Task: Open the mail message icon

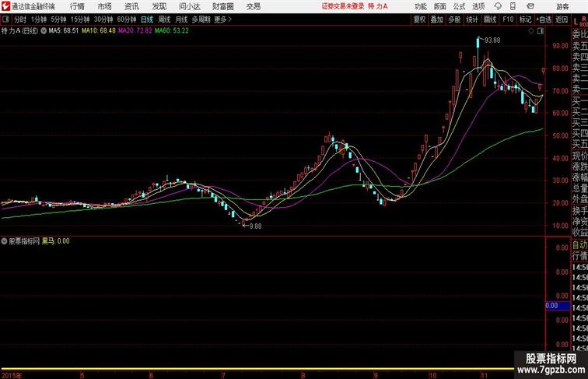Action: click(x=530, y=6)
